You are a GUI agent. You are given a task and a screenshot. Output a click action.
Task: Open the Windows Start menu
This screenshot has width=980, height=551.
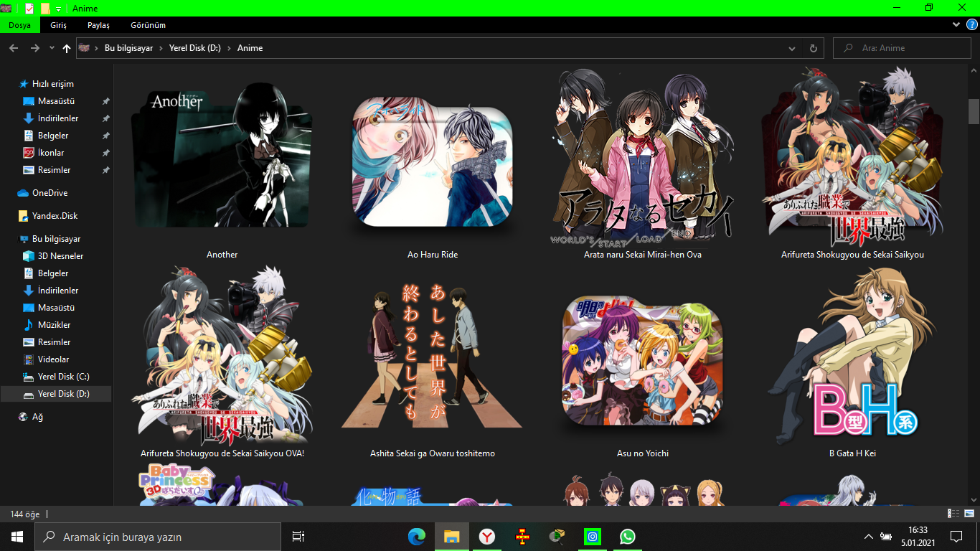coord(17,537)
